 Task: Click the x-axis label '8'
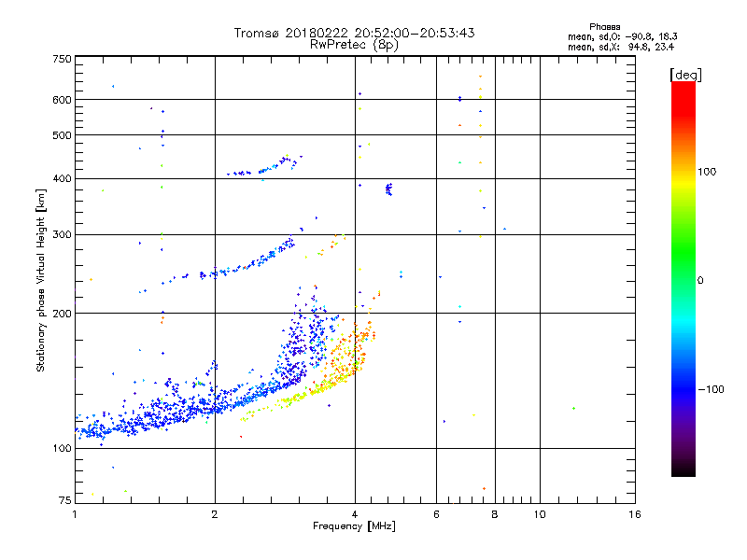click(x=495, y=514)
